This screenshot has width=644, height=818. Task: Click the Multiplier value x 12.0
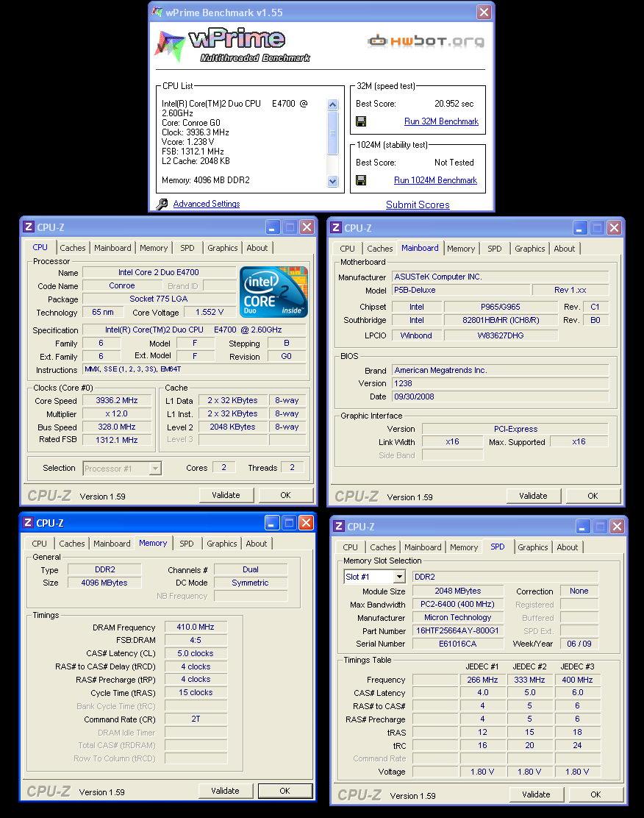click(x=117, y=413)
